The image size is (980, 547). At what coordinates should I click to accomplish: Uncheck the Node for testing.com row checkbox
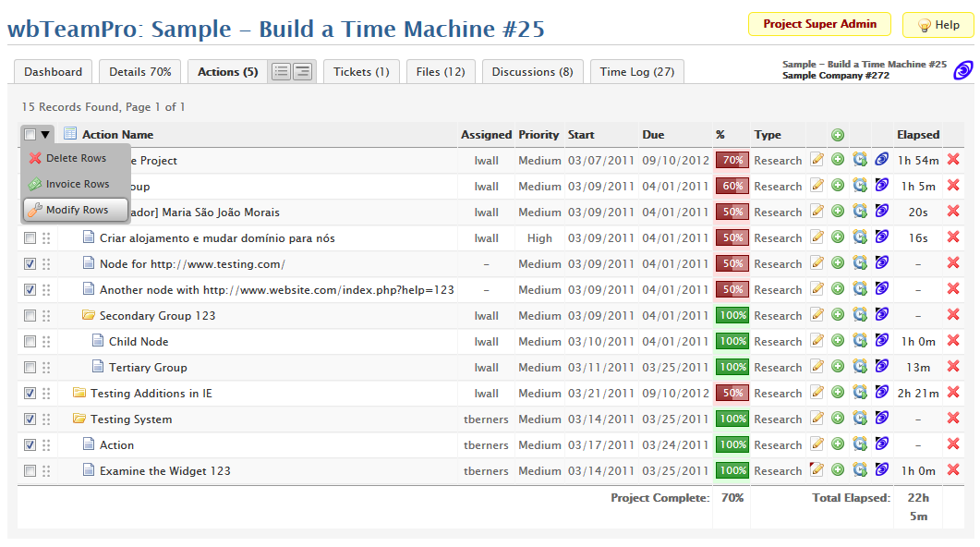[30, 263]
